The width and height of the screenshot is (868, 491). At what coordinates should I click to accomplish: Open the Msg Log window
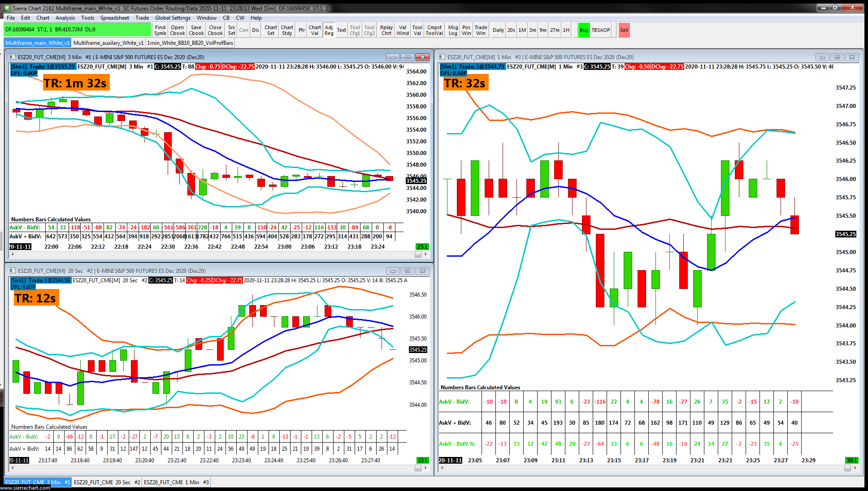453,30
